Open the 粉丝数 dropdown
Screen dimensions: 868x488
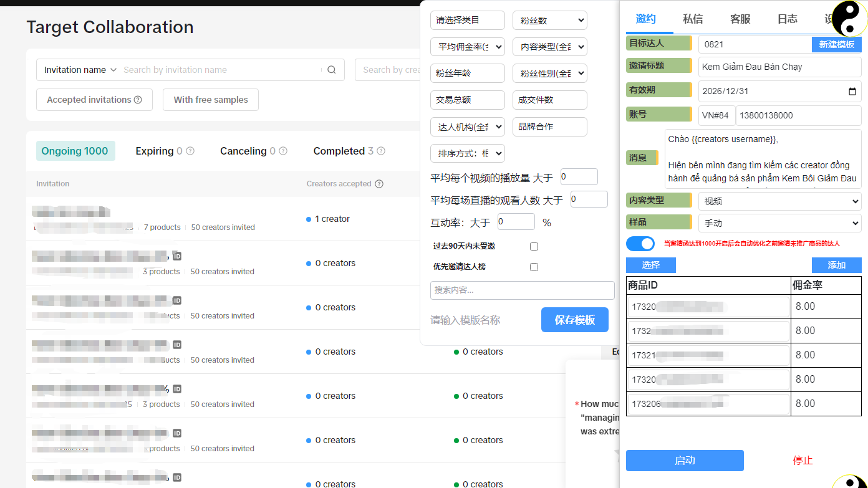[x=549, y=20]
